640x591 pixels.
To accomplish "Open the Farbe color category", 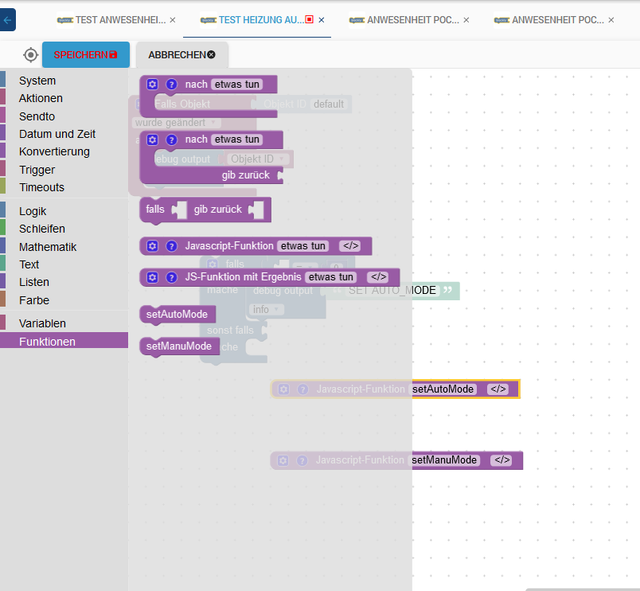I will [x=34, y=300].
